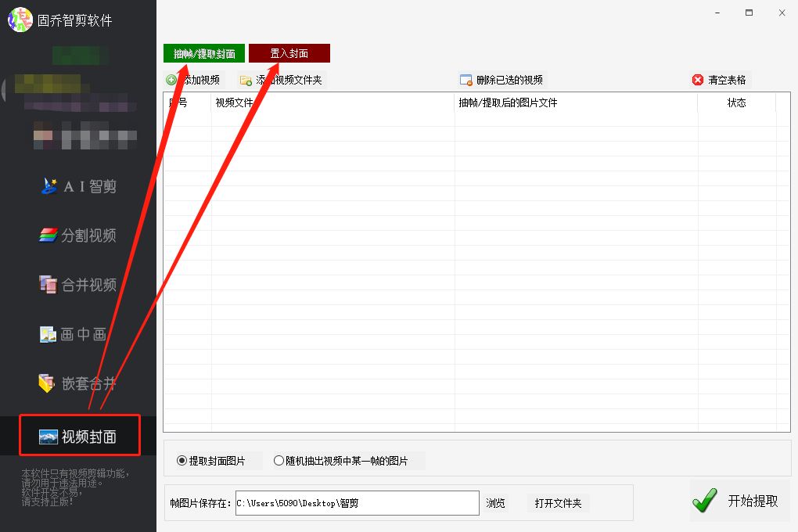
Task: Click the 合并视频 menu label
Action: [x=89, y=285]
